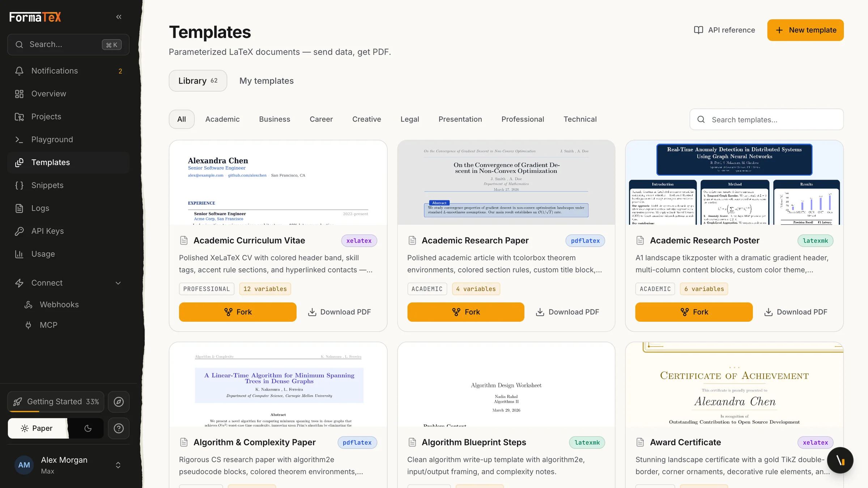868x488 pixels.
Task: Click the Search templates field
Action: click(767, 119)
